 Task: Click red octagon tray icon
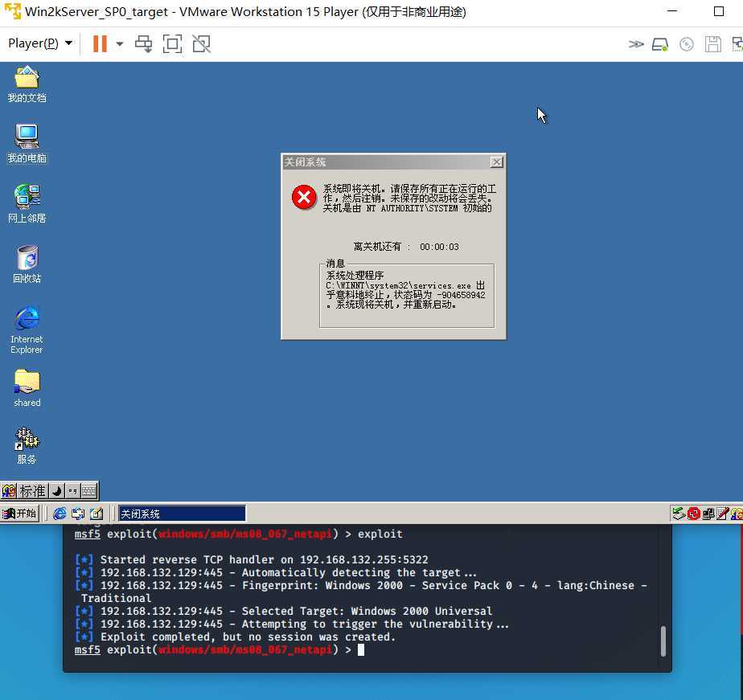[694, 514]
